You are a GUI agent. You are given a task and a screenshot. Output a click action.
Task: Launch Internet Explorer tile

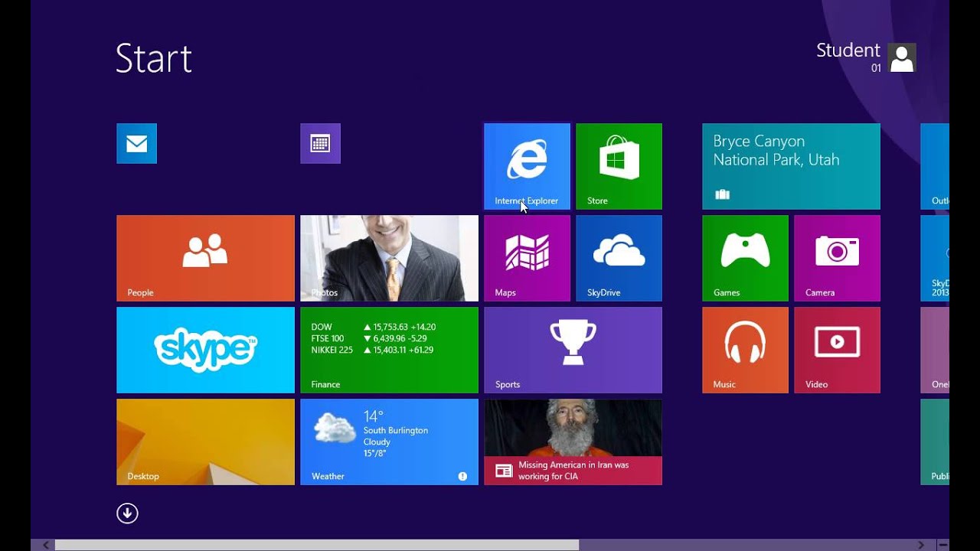pos(527,166)
